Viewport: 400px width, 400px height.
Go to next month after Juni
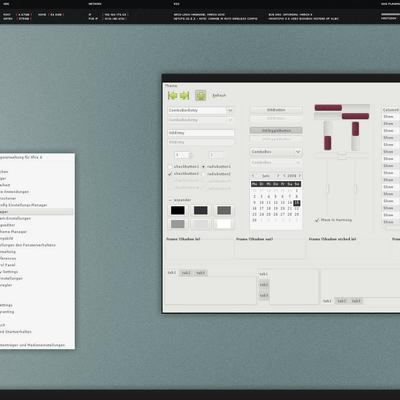[x=278, y=176]
